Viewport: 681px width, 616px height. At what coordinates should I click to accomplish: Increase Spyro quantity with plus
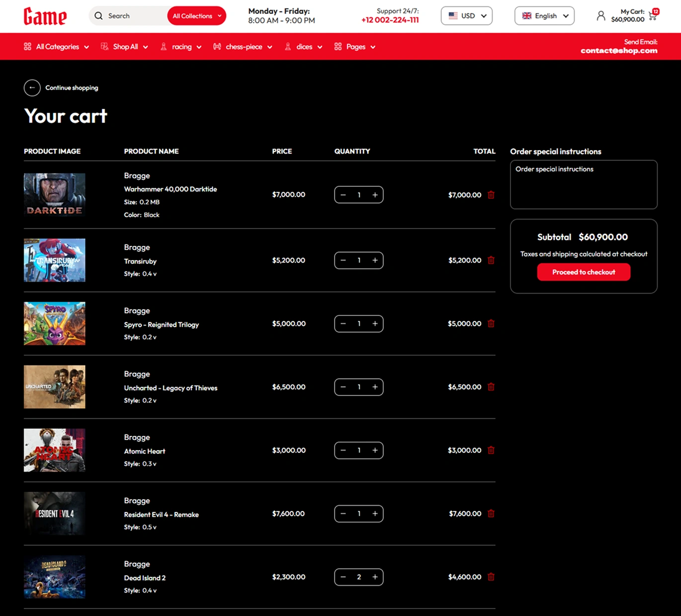(x=375, y=323)
